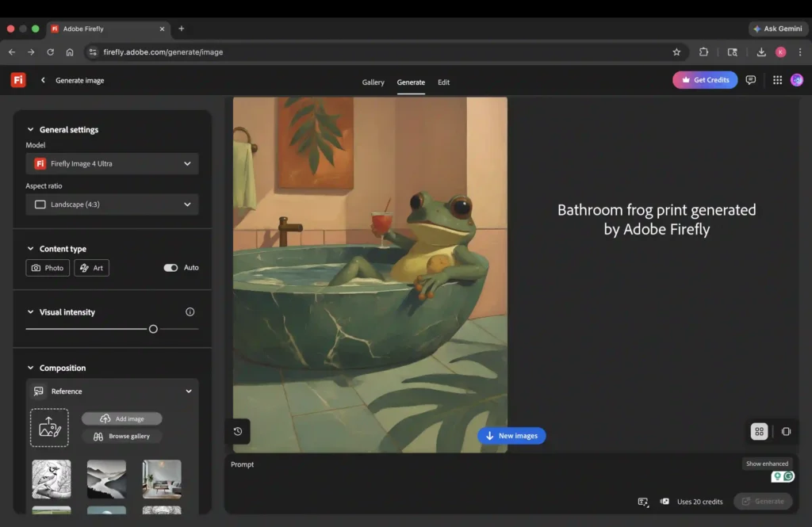Select the Art content type
Image resolution: width=812 pixels, height=527 pixels.
point(92,268)
